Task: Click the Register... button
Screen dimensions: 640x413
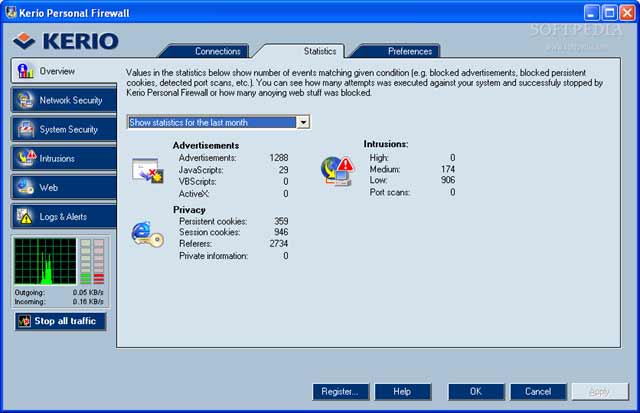Action: click(x=341, y=392)
